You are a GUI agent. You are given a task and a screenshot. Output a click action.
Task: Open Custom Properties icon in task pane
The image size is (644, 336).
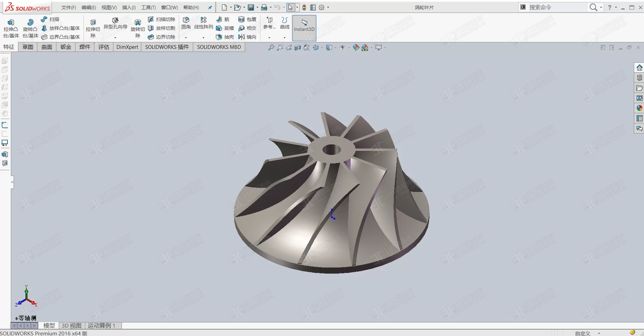[x=639, y=118]
